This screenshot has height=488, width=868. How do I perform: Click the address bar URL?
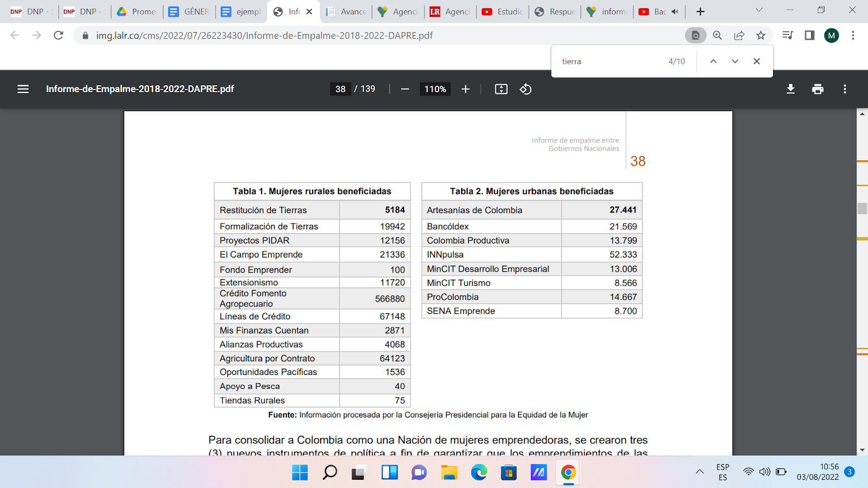[264, 35]
